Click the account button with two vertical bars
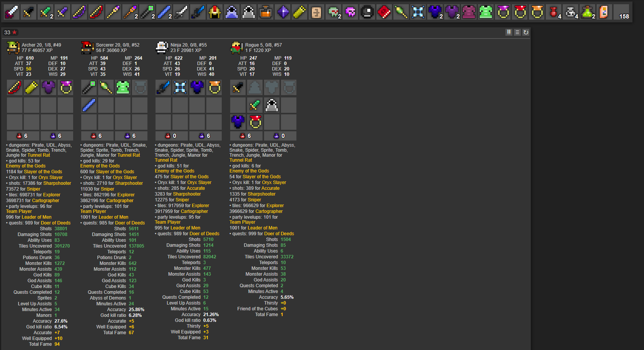The width and height of the screenshot is (644, 350). click(x=509, y=32)
